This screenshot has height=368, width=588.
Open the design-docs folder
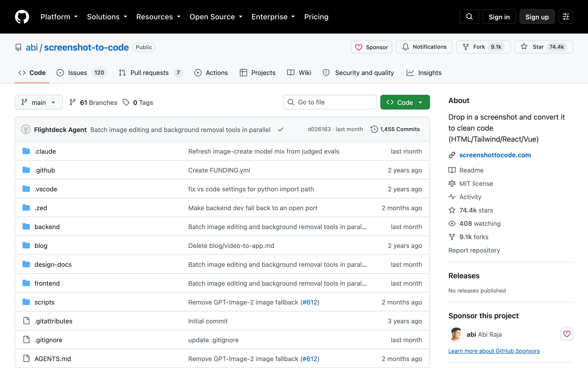click(53, 264)
